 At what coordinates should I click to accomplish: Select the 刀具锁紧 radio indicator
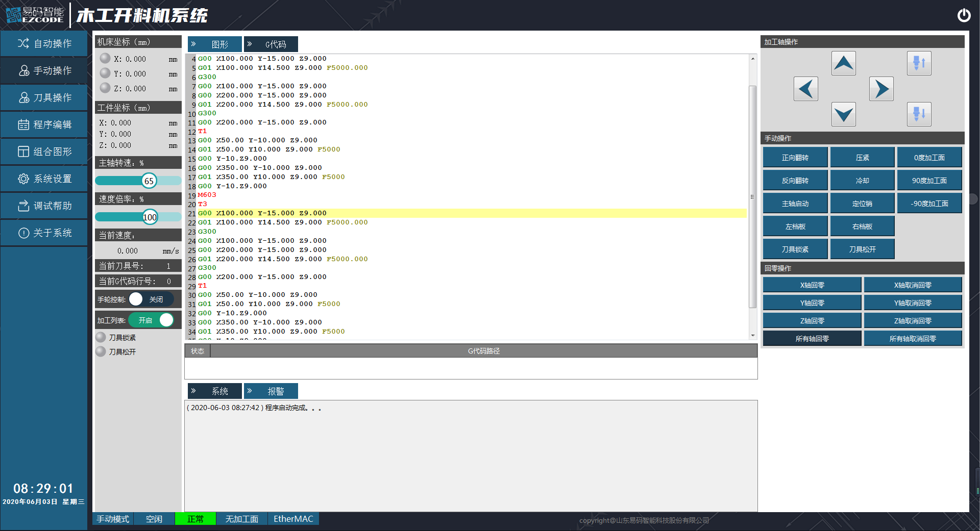[101, 337]
